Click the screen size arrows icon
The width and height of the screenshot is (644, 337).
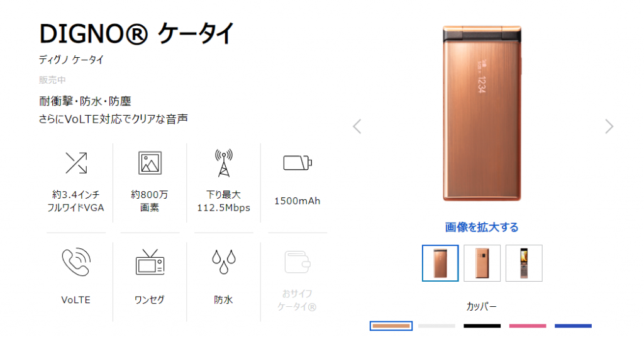tap(76, 163)
